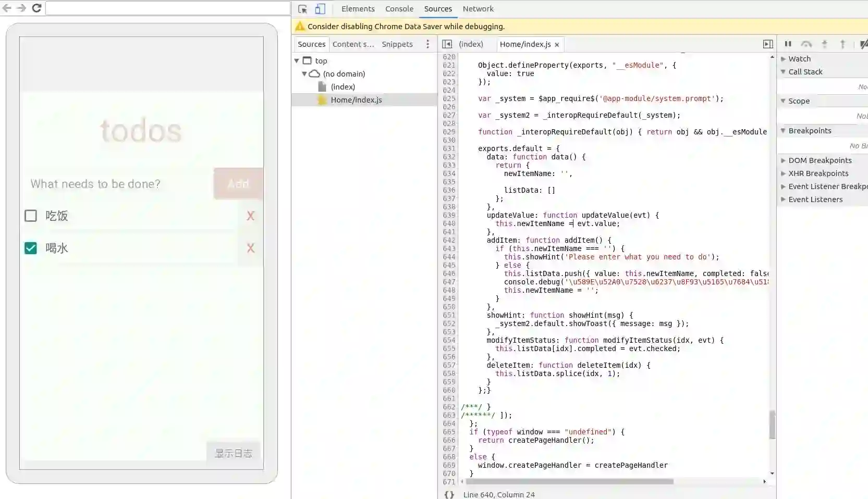Expand the Event Listeners section
Image resolution: width=868 pixels, height=499 pixels.
783,199
